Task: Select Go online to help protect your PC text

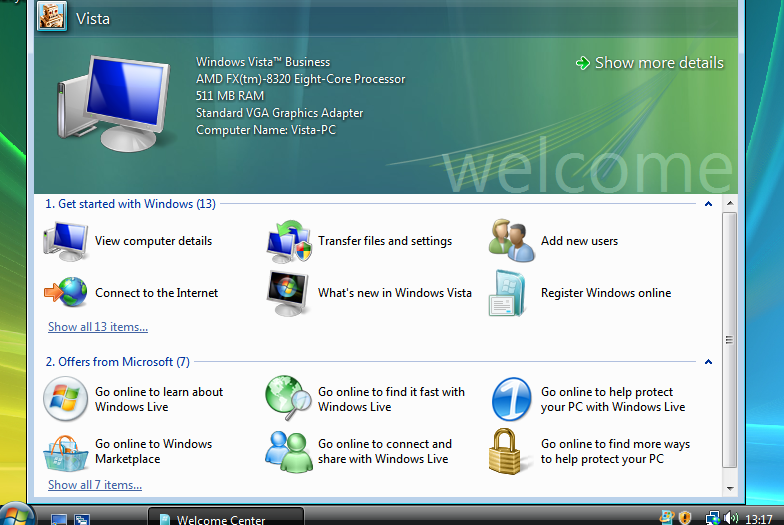Action: click(x=613, y=400)
